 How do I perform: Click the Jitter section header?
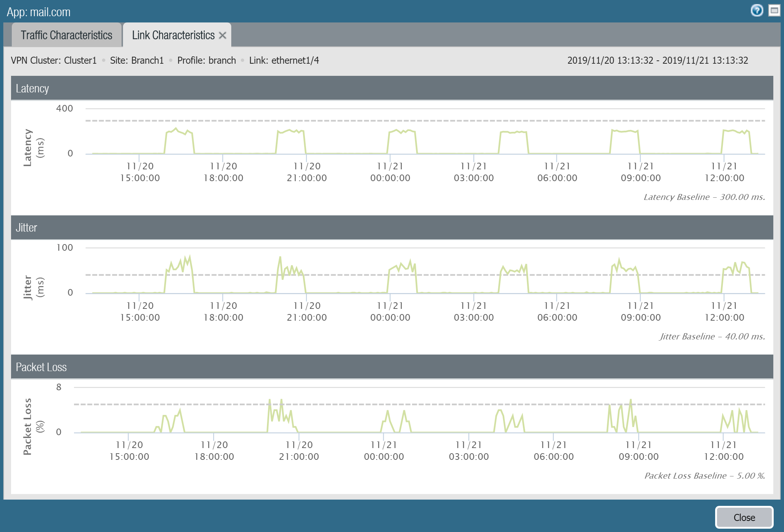pos(27,228)
